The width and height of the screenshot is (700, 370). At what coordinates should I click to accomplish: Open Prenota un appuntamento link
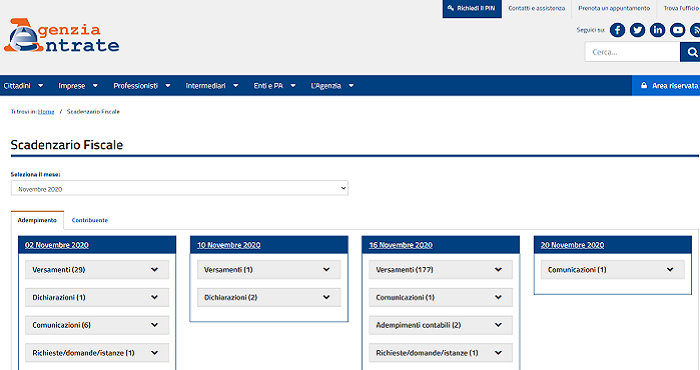point(614,8)
